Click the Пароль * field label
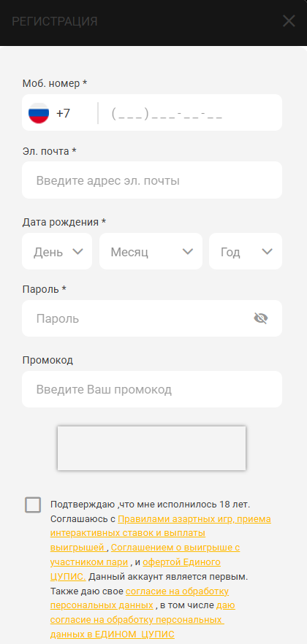The height and width of the screenshot is (644, 307). [45, 289]
